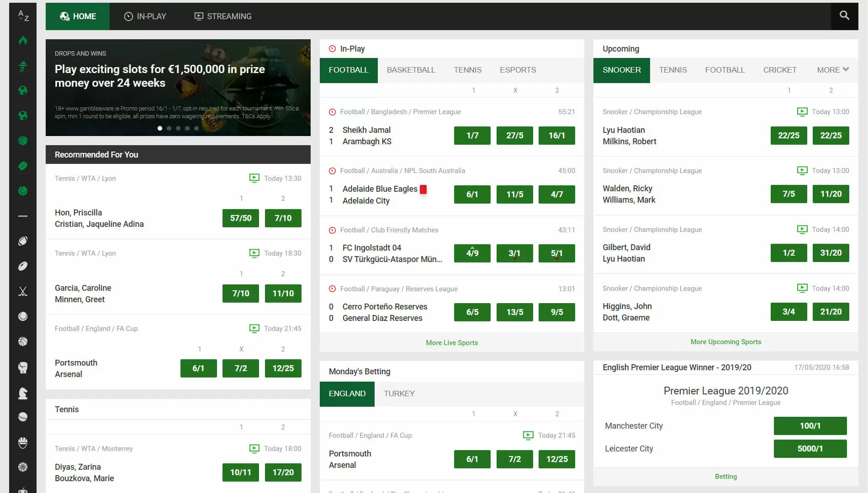Select BASKETBALL tab in In-Play panel
The image size is (868, 493).
tap(411, 70)
